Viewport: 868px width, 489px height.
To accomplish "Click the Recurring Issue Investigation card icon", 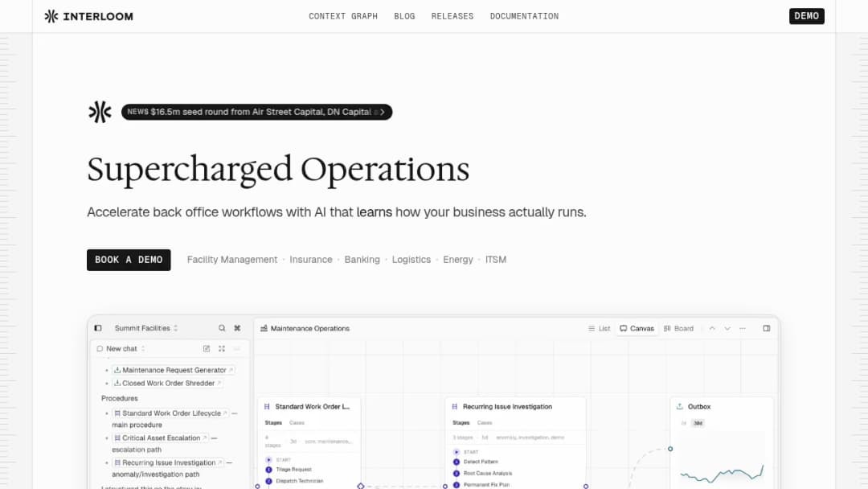I will [454, 406].
